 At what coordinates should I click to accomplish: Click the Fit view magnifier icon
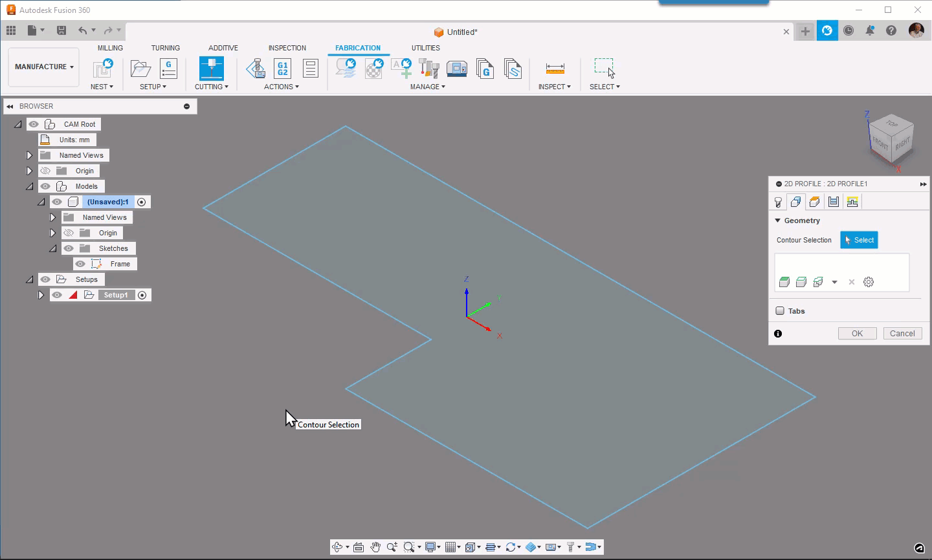tap(408, 546)
